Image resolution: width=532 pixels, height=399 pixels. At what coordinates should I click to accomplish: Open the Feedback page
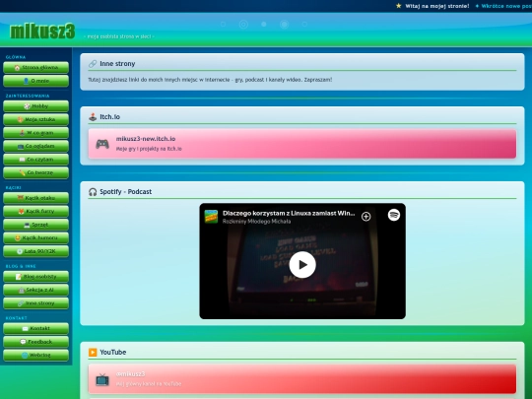coord(35,342)
